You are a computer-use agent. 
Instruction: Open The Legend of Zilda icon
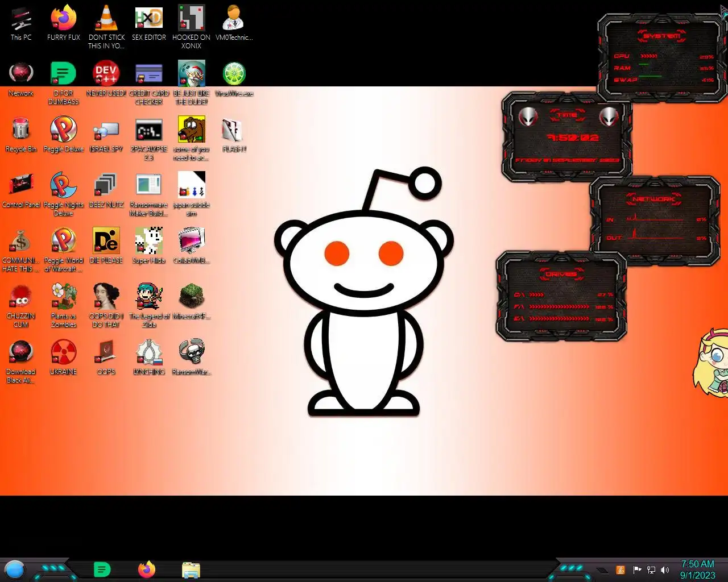point(149,306)
